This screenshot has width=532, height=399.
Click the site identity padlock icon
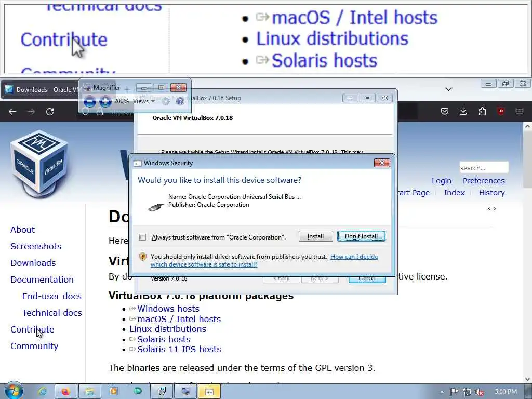pyautogui.click(x=99, y=112)
